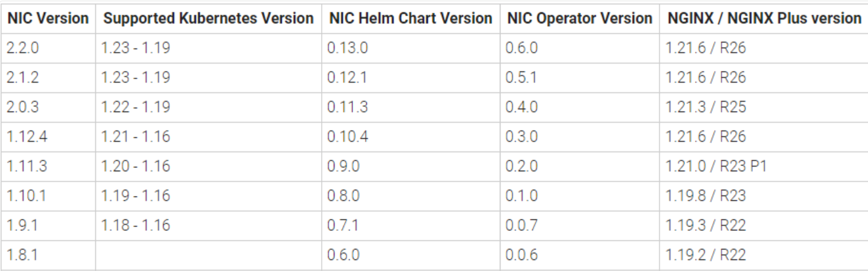Image resolution: width=868 pixels, height=271 pixels.
Task: Click Helm chart version 0.7.1 cell
Action: 343,225
